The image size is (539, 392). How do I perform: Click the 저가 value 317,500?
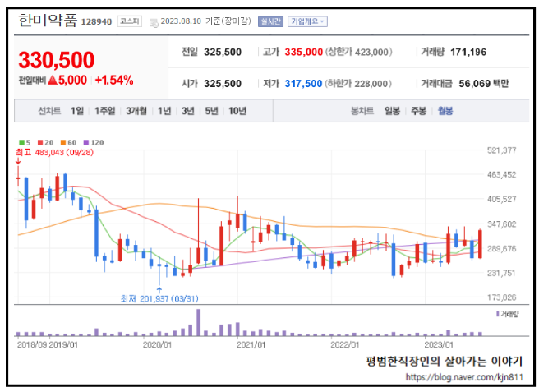(x=303, y=84)
